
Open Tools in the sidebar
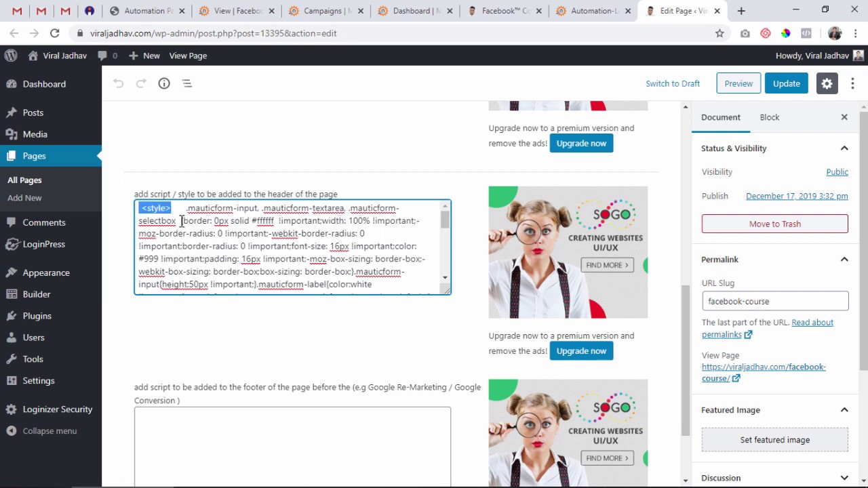[x=33, y=359]
